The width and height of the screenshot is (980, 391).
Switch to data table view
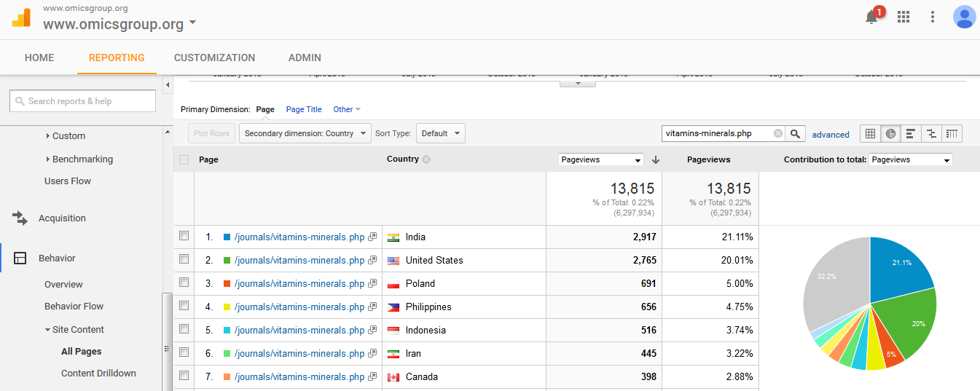click(870, 133)
